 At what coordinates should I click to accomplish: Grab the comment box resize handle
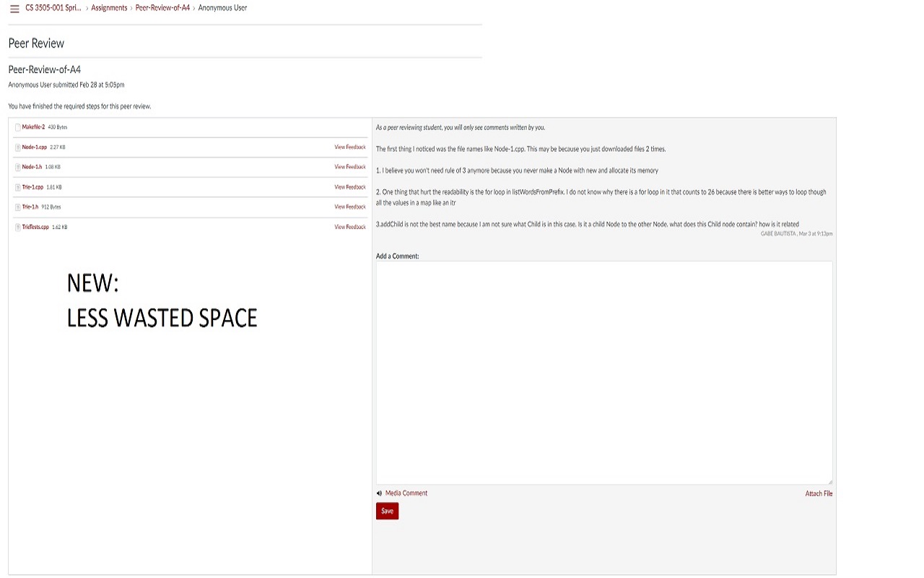click(x=829, y=481)
